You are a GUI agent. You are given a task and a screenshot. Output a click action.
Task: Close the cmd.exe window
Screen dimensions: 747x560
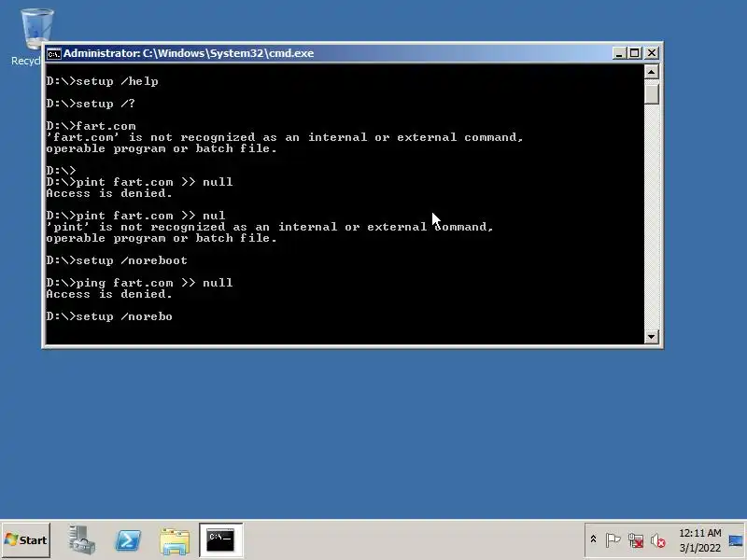[651, 53]
